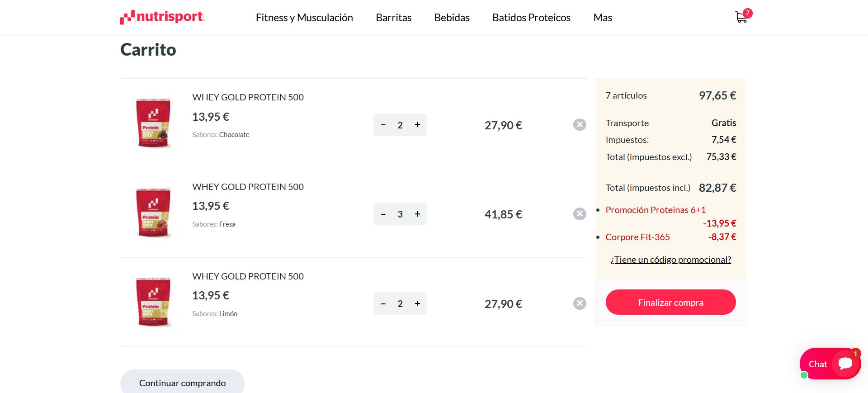The width and height of the screenshot is (868, 393).
Task: Click Continuar comprando button
Action: coord(182,383)
